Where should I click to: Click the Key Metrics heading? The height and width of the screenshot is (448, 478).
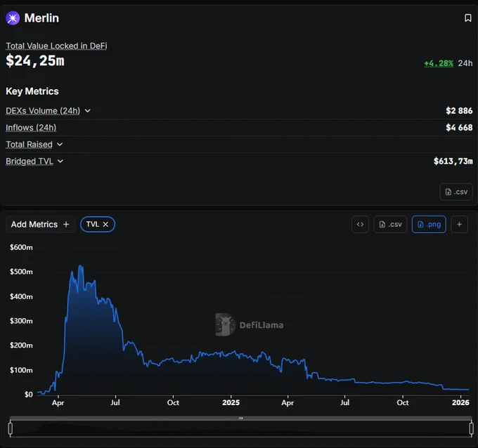coord(32,91)
